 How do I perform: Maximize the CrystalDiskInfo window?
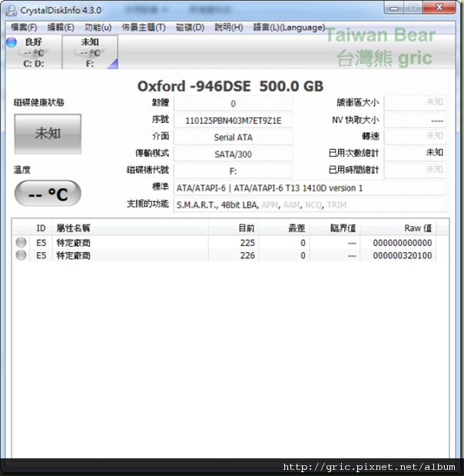point(413,7)
